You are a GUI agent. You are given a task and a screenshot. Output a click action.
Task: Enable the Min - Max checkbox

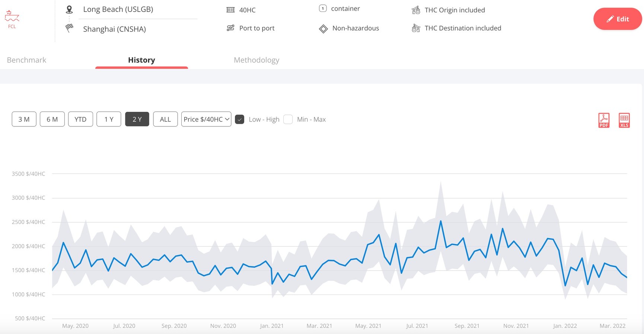click(x=288, y=119)
